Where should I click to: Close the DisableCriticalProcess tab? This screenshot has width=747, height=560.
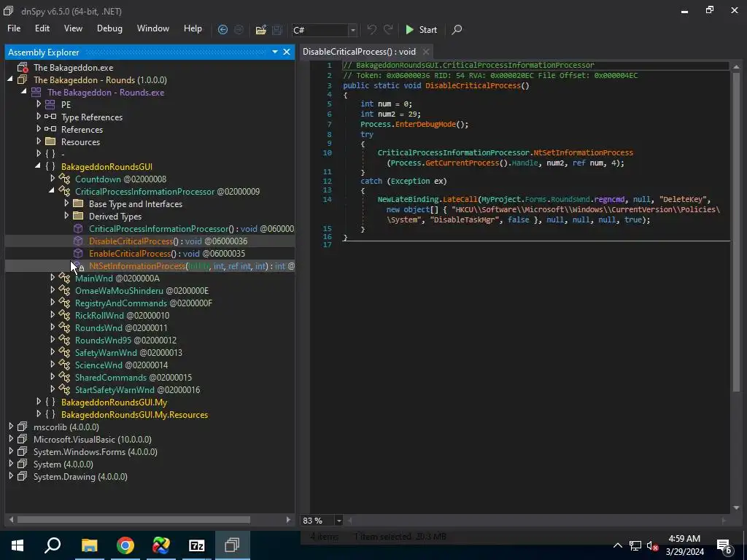click(x=426, y=52)
